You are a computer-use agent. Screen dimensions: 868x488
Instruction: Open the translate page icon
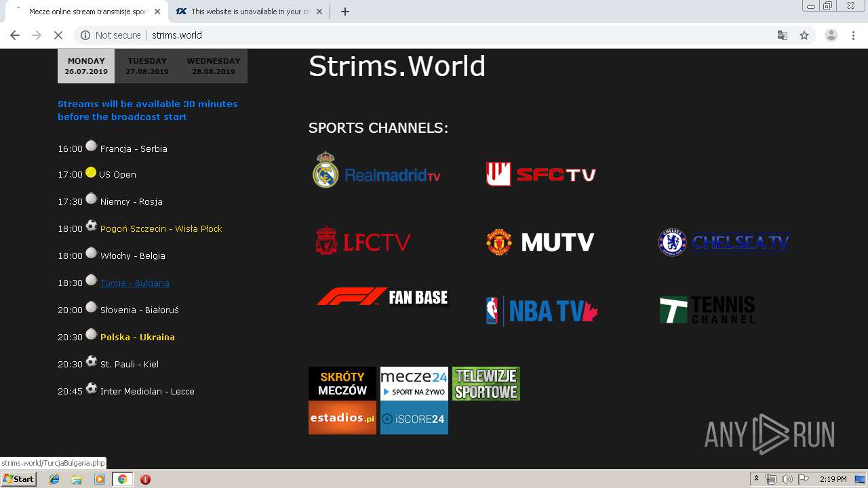782,35
